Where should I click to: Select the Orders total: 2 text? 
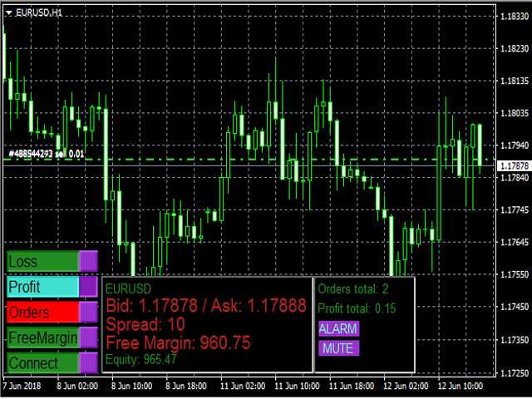click(352, 289)
